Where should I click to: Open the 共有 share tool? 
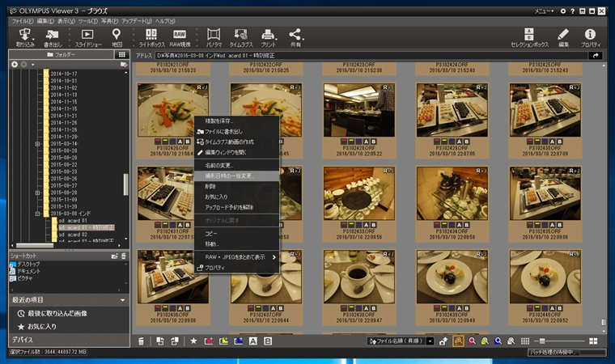(295, 38)
